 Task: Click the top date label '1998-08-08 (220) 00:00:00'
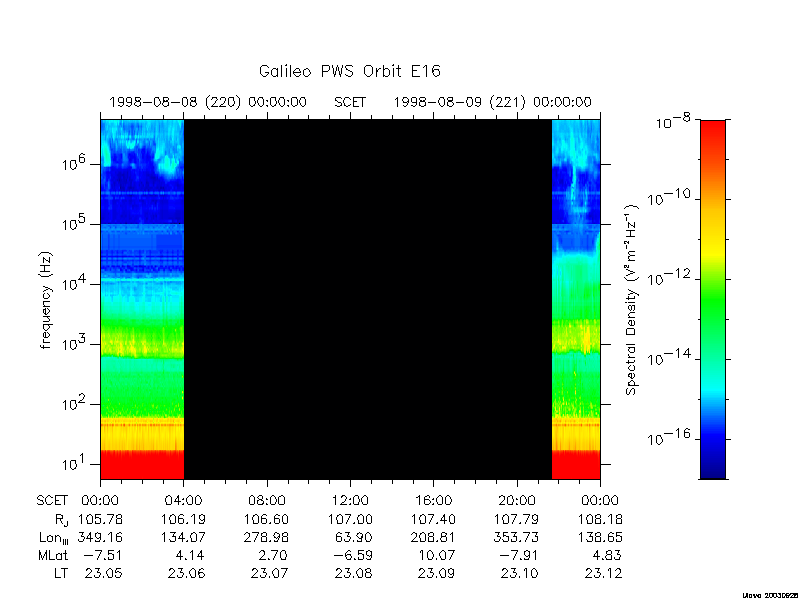click(208, 102)
